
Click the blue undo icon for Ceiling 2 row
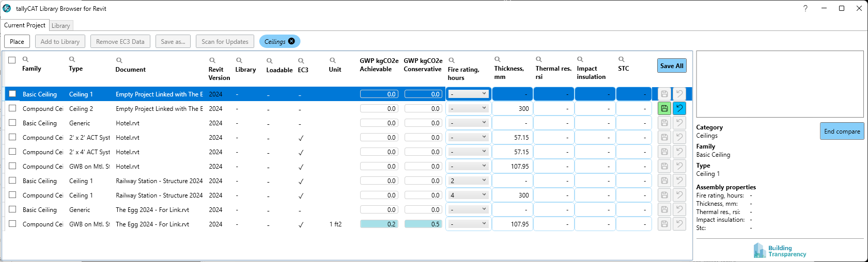(679, 108)
